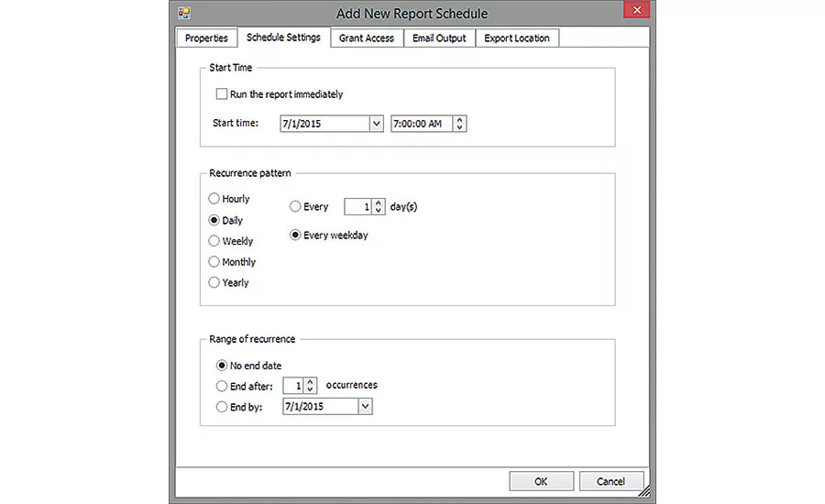Switch to the Properties tab

point(206,38)
